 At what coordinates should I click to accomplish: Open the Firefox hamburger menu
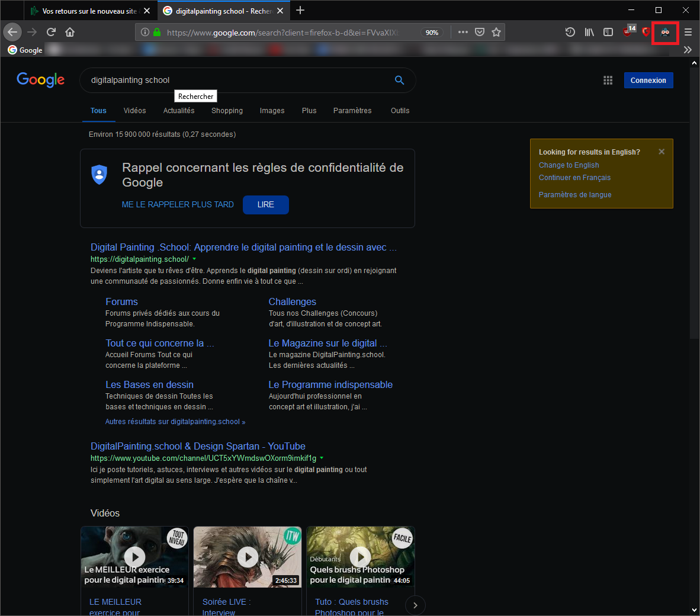click(x=688, y=32)
